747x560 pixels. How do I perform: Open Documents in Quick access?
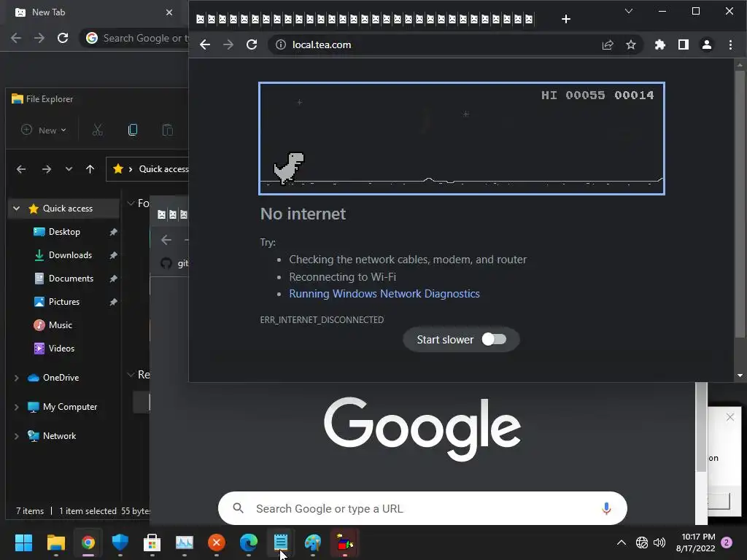coord(71,279)
